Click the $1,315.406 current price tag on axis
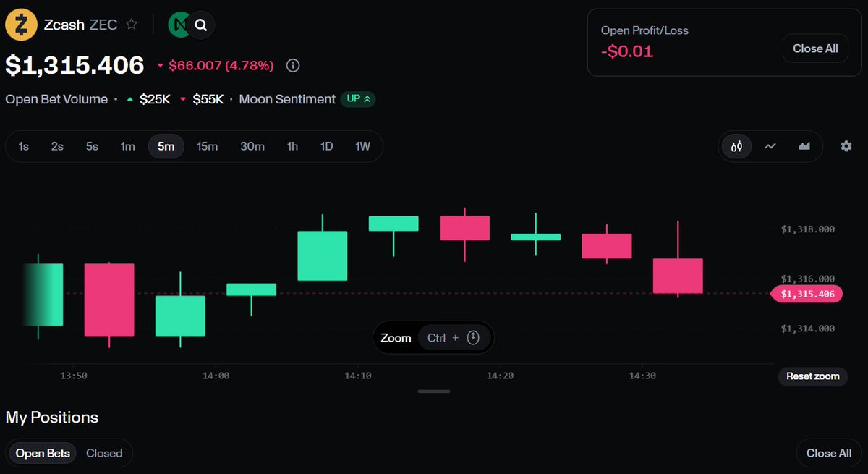The height and width of the screenshot is (474, 868). (x=807, y=294)
